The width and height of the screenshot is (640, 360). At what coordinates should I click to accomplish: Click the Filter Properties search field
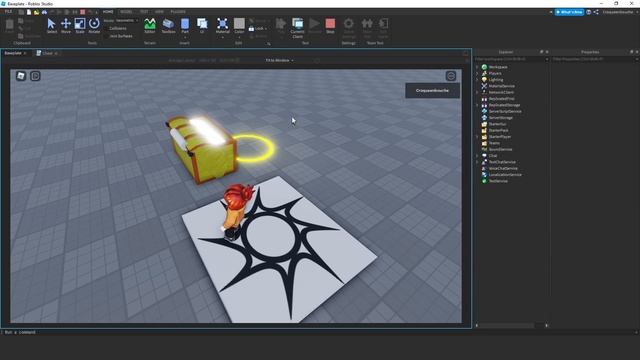point(594,60)
